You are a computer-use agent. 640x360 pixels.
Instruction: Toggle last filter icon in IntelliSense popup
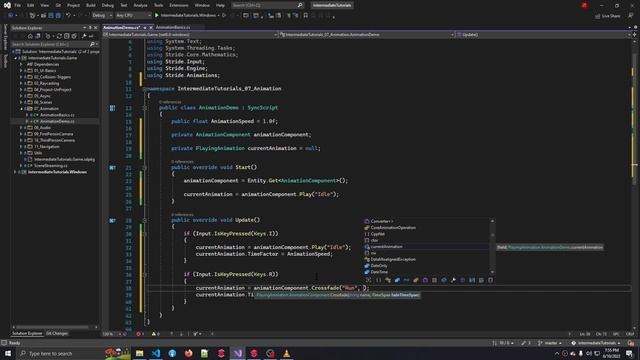tap(491, 280)
